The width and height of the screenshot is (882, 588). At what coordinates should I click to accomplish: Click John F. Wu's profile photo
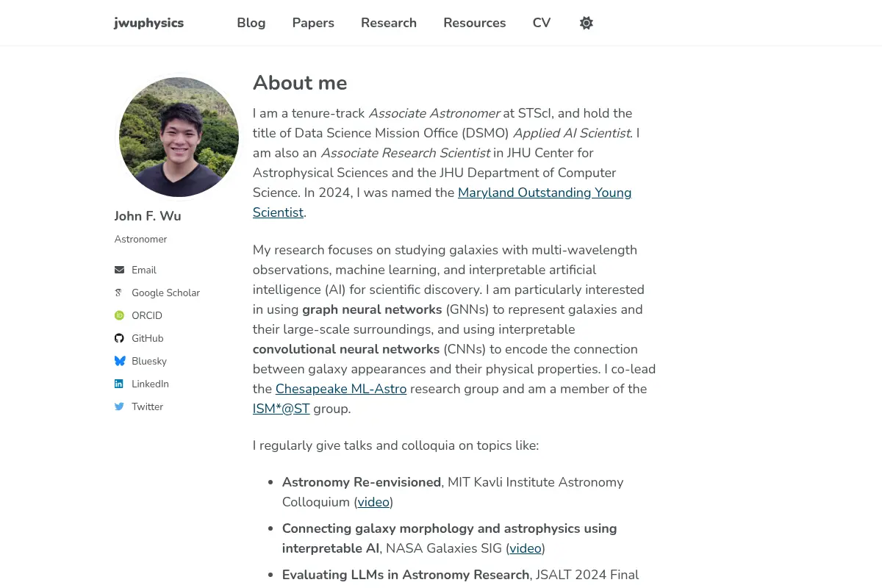(179, 137)
